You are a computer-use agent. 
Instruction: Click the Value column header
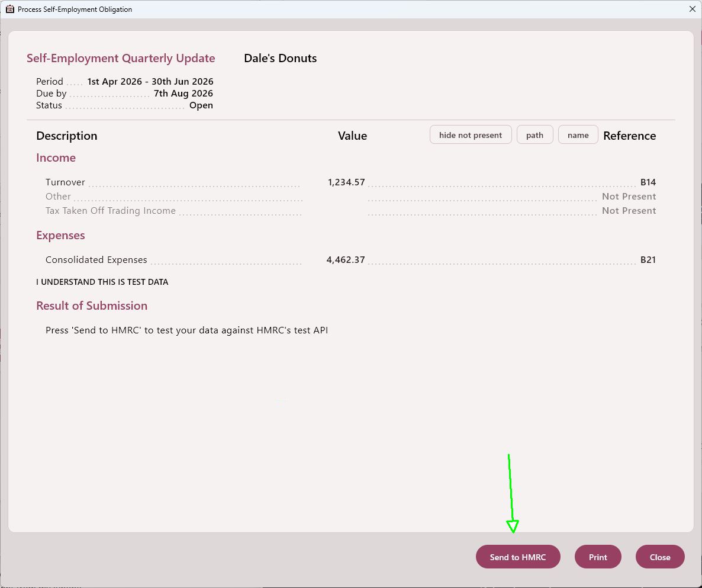tap(352, 136)
